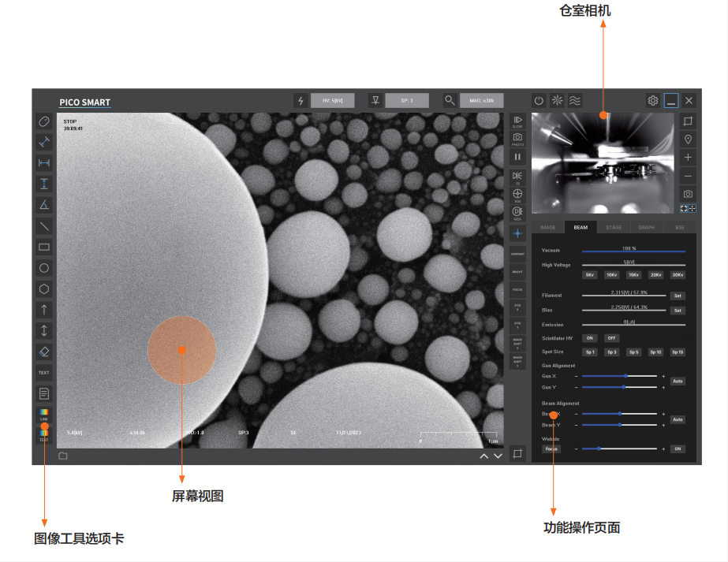
Task: Select the double-headed arrow tool
Action: (44, 330)
